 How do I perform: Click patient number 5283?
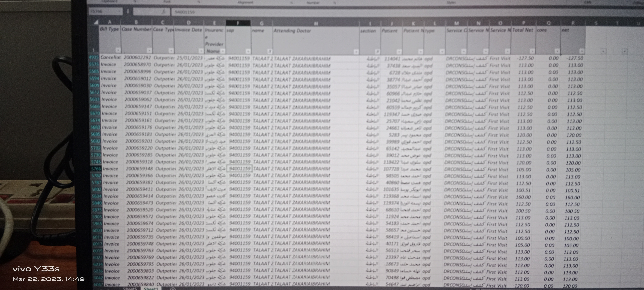click(394, 135)
